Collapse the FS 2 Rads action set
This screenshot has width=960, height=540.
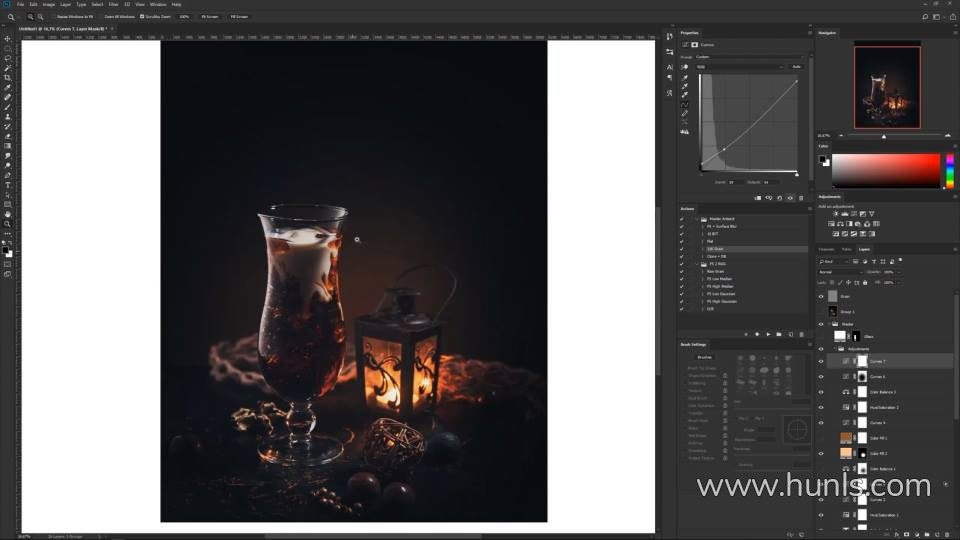click(x=697, y=264)
